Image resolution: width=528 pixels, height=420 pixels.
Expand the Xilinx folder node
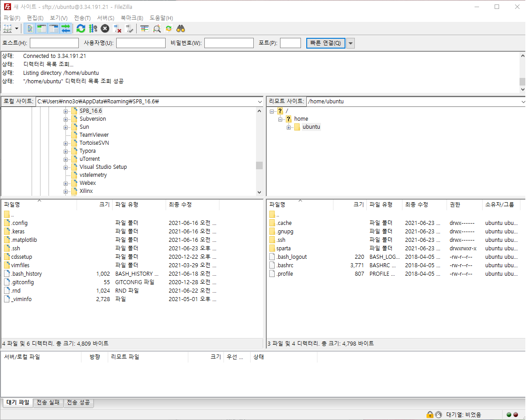click(65, 192)
